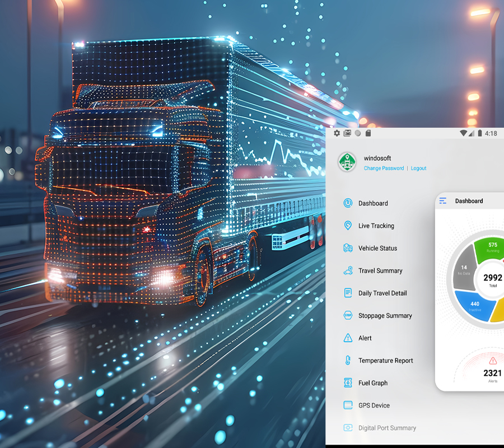
Task: Click the Logout link
Action: (418, 168)
